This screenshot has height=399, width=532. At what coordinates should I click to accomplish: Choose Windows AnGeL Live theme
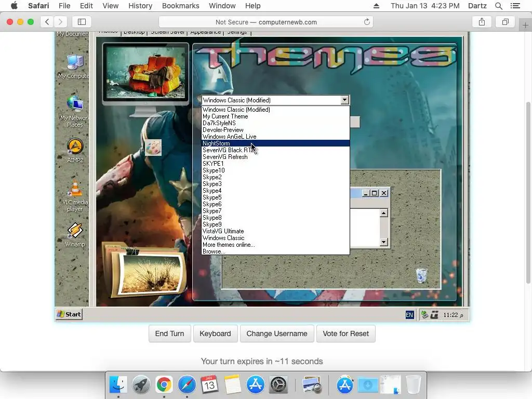pos(275,137)
